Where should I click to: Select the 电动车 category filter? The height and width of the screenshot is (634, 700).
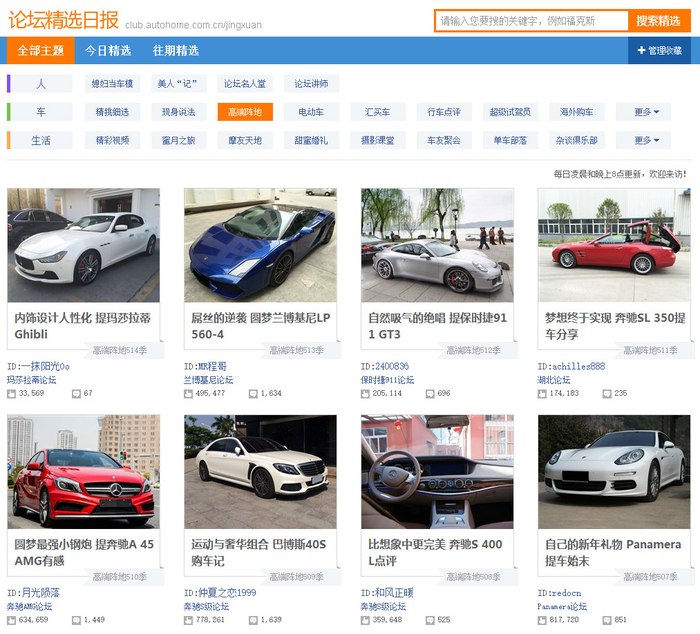pyautogui.click(x=311, y=112)
